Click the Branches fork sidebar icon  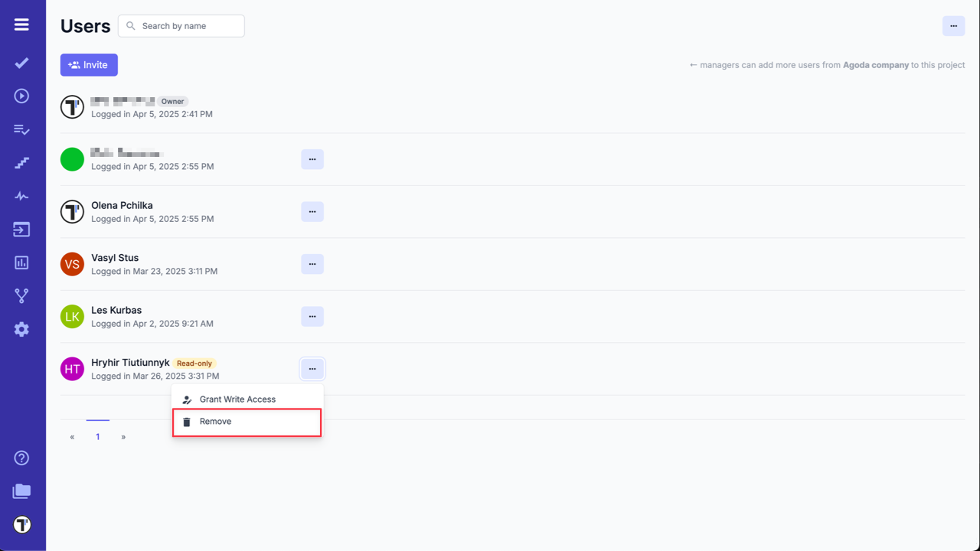coord(21,296)
